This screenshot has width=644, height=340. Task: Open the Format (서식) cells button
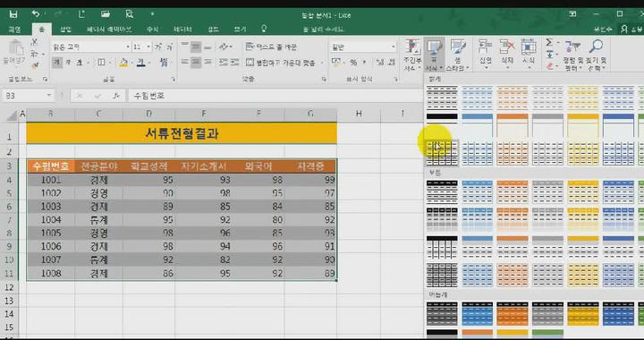coord(529,55)
